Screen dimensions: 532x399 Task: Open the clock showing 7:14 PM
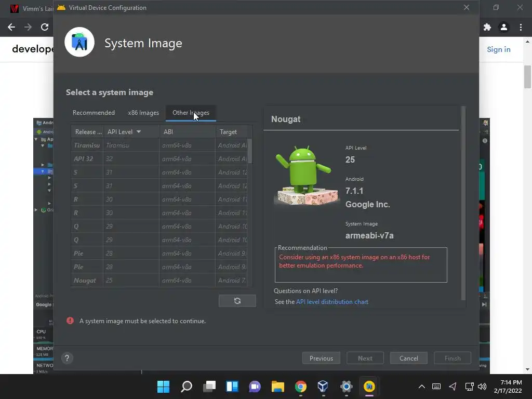point(508,387)
